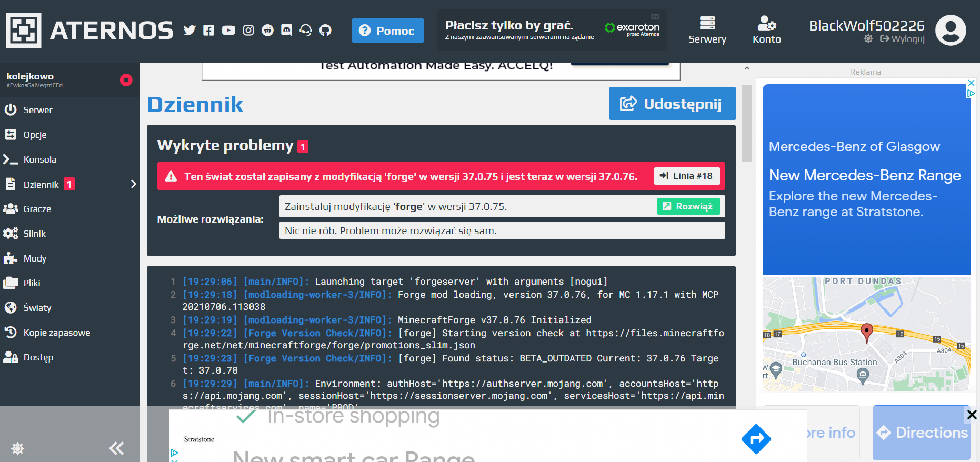Click the Instagram icon in header
The height and width of the screenshot is (462, 980).
coord(248,31)
